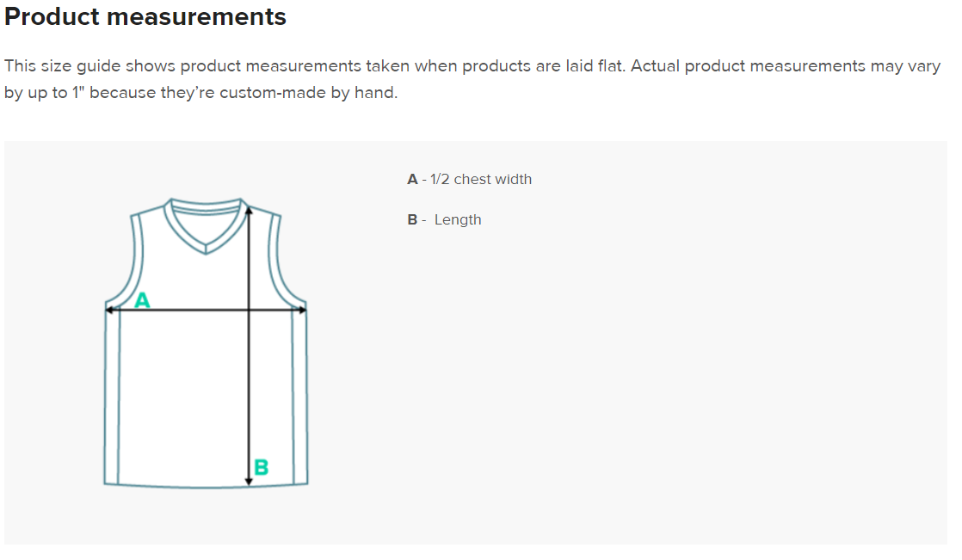962x560 pixels.
Task: Click where the two measurement arrows intersect
Action: (x=249, y=311)
